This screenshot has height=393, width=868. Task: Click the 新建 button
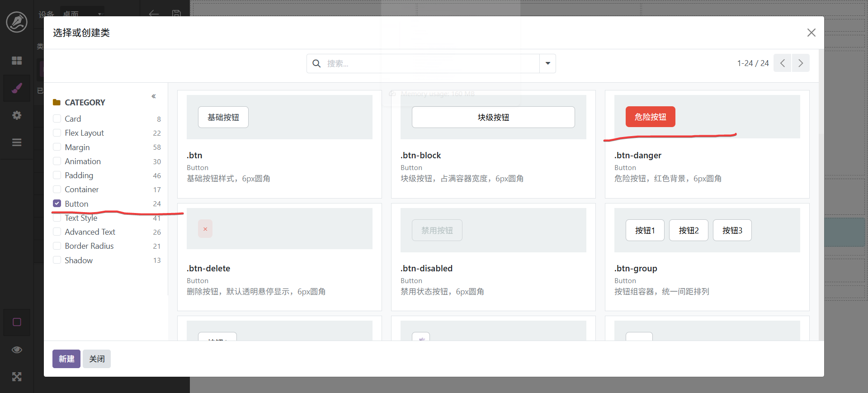[66, 359]
